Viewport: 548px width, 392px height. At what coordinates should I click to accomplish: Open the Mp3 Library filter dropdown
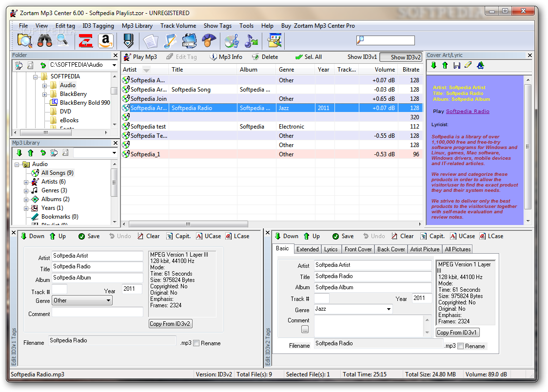point(114,152)
